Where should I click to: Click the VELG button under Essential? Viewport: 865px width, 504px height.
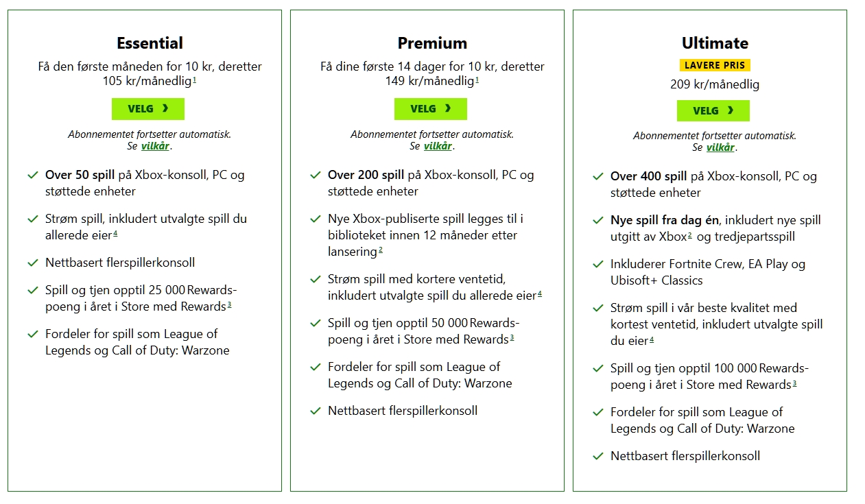pyautogui.click(x=147, y=108)
